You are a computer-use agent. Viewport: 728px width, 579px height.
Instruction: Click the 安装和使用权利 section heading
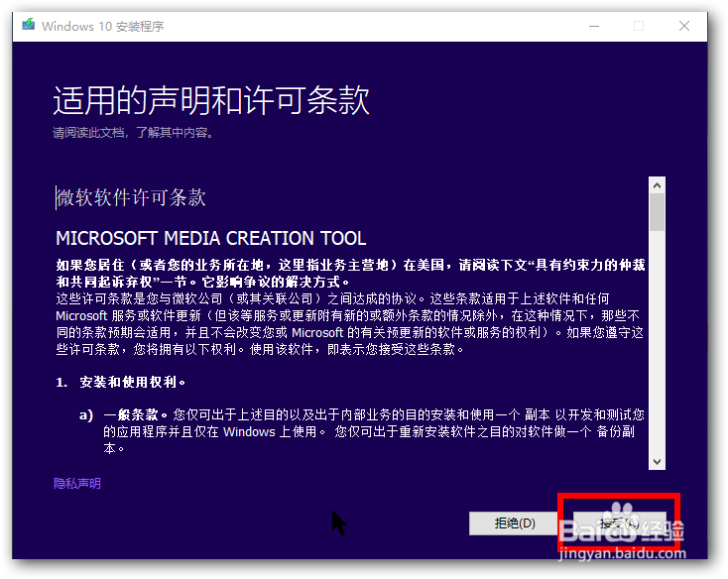pyautogui.click(x=132, y=382)
